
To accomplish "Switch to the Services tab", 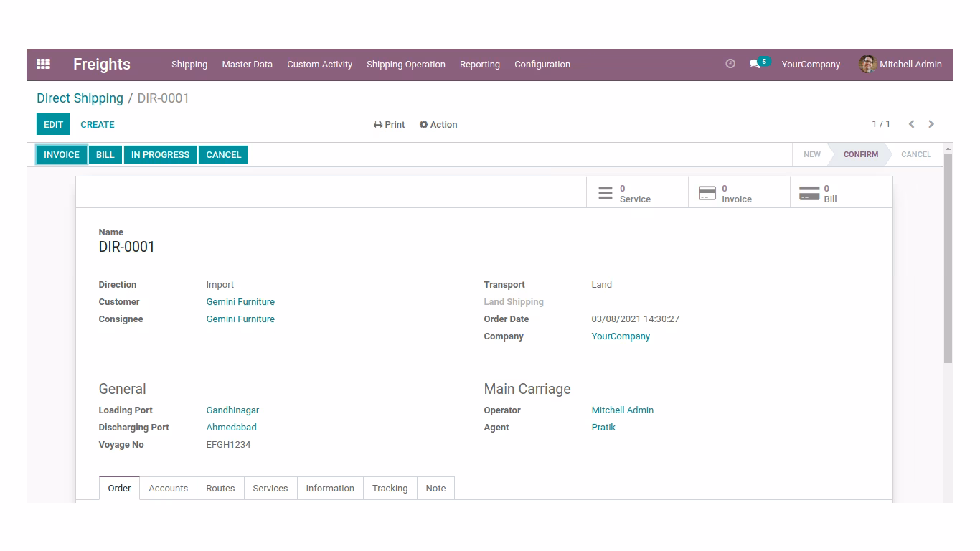I will (270, 488).
